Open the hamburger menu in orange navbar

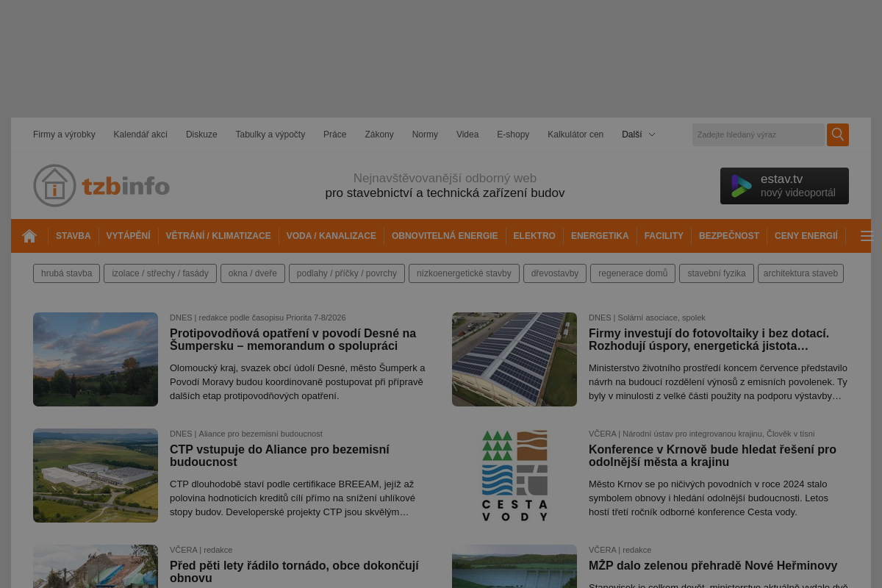click(x=866, y=236)
